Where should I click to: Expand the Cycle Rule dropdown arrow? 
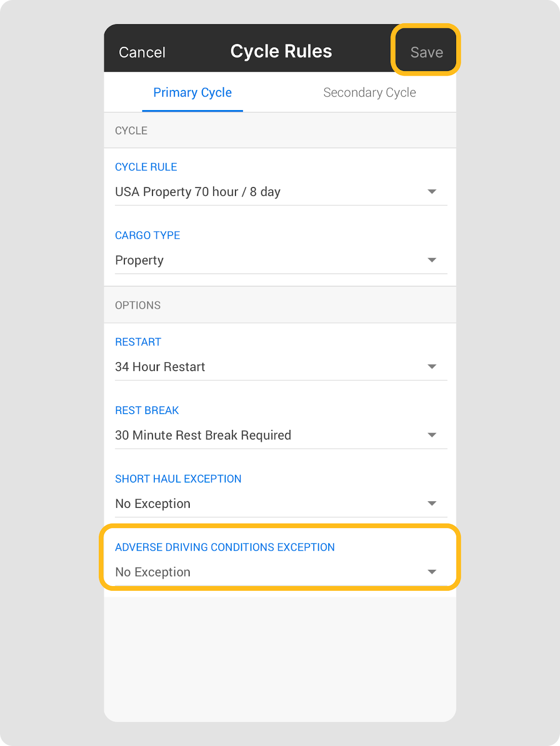432,192
